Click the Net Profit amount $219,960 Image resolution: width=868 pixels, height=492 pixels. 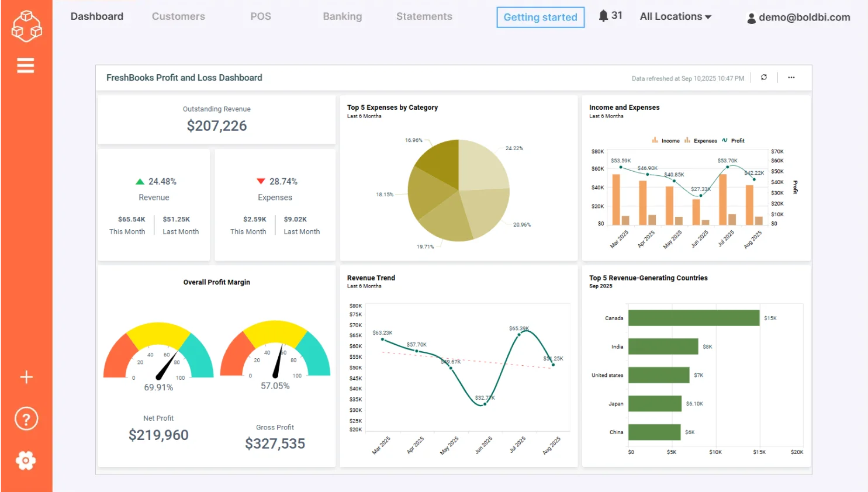[158, 435]
